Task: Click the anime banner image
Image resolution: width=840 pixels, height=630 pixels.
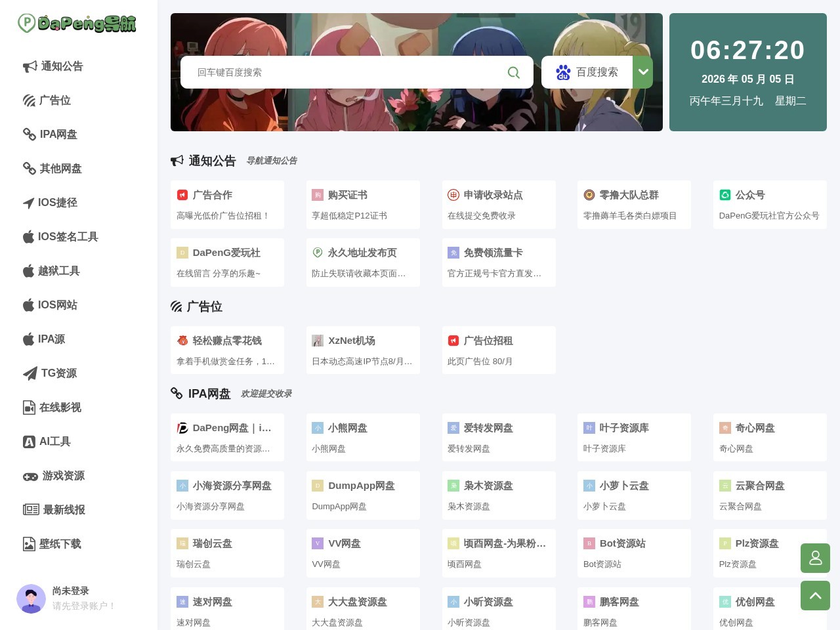Action: (417, 72)
